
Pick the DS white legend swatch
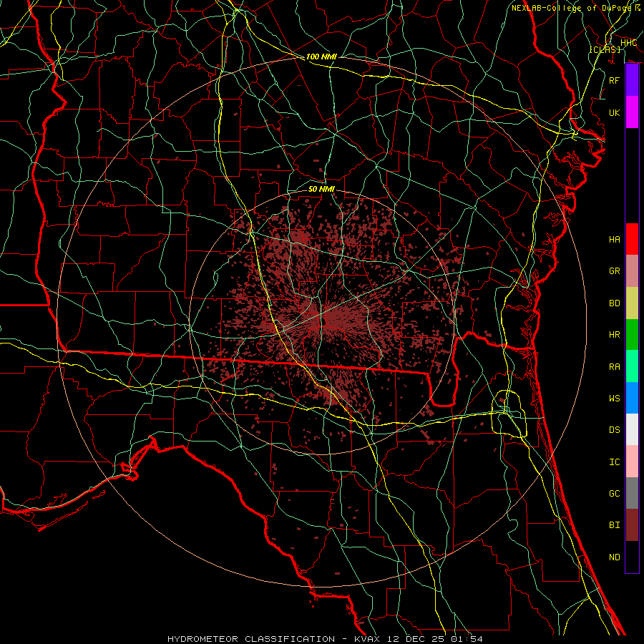click(x=632, y=429)
